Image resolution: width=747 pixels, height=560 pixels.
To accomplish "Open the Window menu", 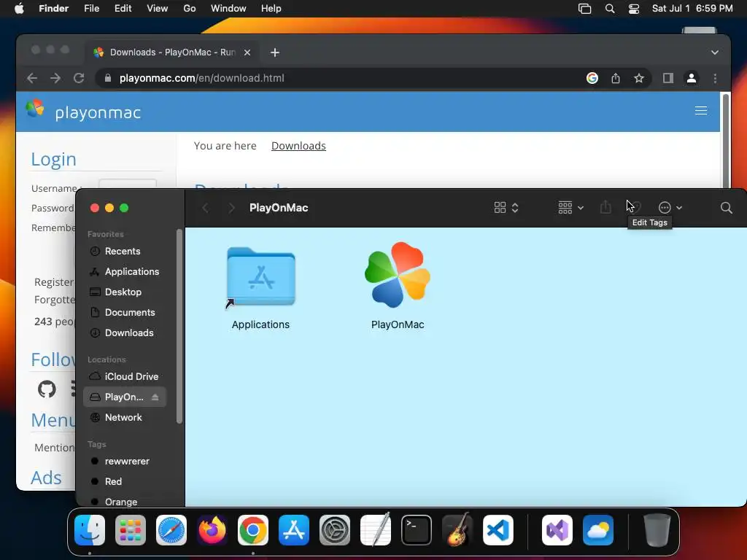I will (x=228, y=9).
